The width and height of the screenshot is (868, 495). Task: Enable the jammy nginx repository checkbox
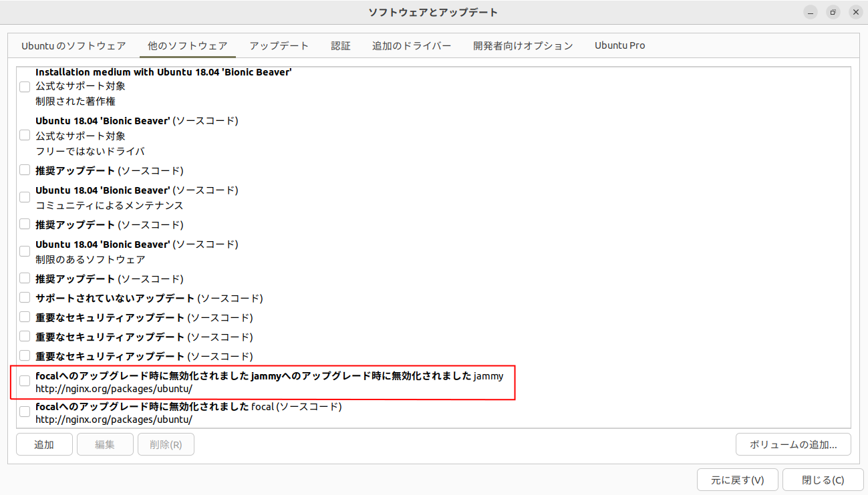pos(25,381)
